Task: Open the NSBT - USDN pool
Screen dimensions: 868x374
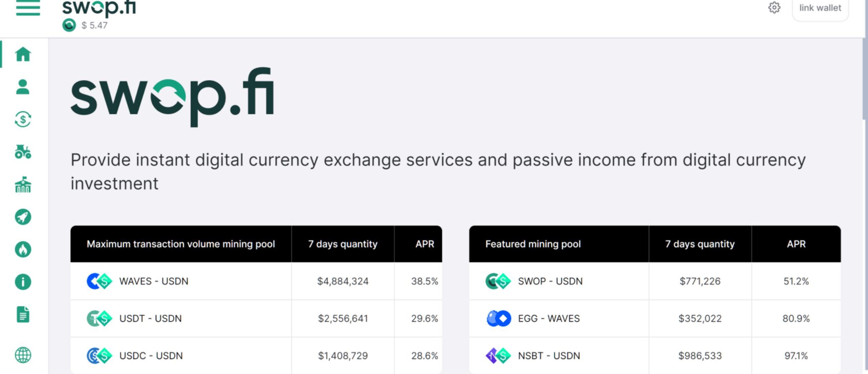Action: [549, 356]
